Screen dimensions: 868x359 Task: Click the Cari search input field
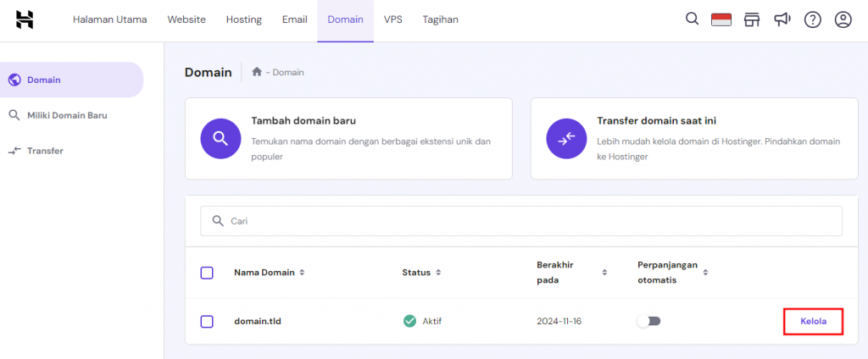(521, 221)
